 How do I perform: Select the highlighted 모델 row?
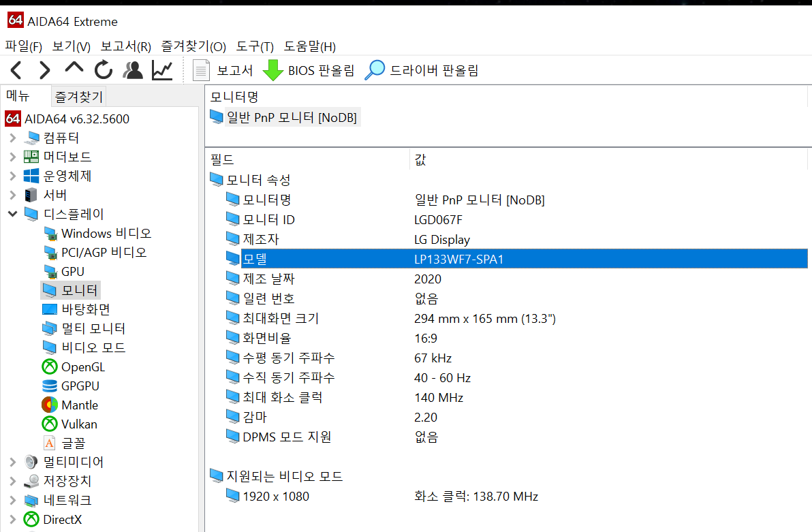click(x=516, y=259)
